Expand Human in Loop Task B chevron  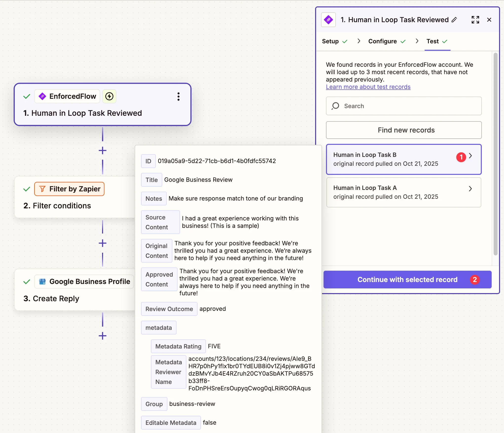tap(470, 156)
